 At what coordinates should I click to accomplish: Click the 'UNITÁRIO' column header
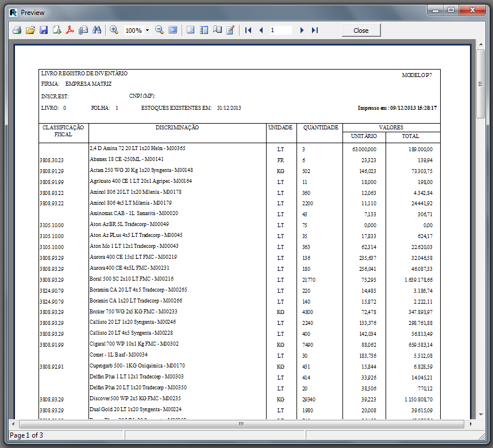click(x=364, y=136)
